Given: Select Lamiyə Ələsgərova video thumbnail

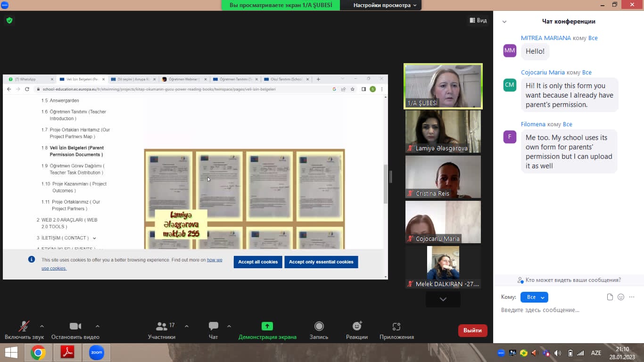Looking at the screenshot, I should tap(443, 132).
